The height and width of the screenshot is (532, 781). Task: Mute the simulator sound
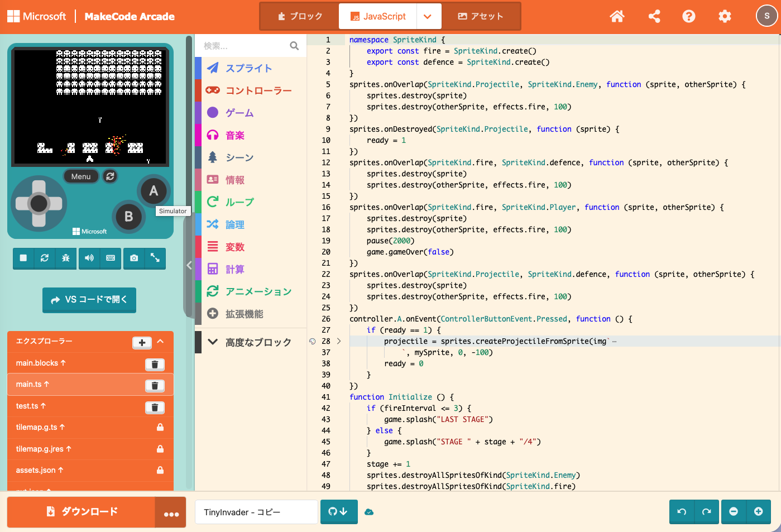[89, 258]
